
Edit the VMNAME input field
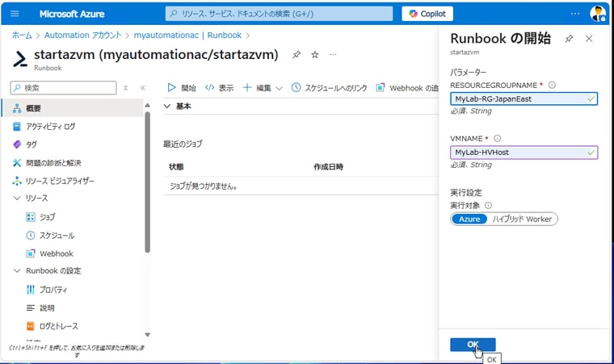[524, 153]
